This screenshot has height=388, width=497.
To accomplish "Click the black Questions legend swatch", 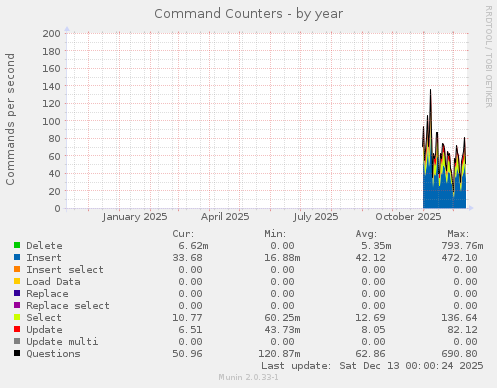I will tap(17, 353).
